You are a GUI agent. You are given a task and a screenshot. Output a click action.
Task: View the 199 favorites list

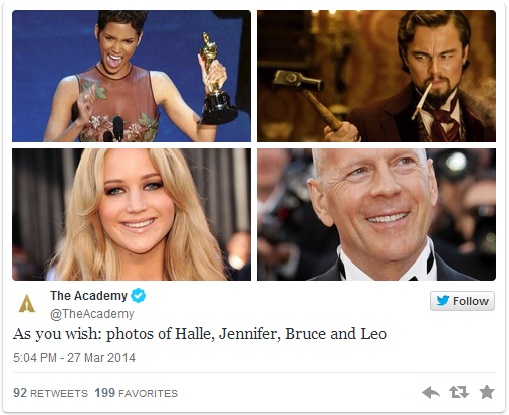pos(136,393)
